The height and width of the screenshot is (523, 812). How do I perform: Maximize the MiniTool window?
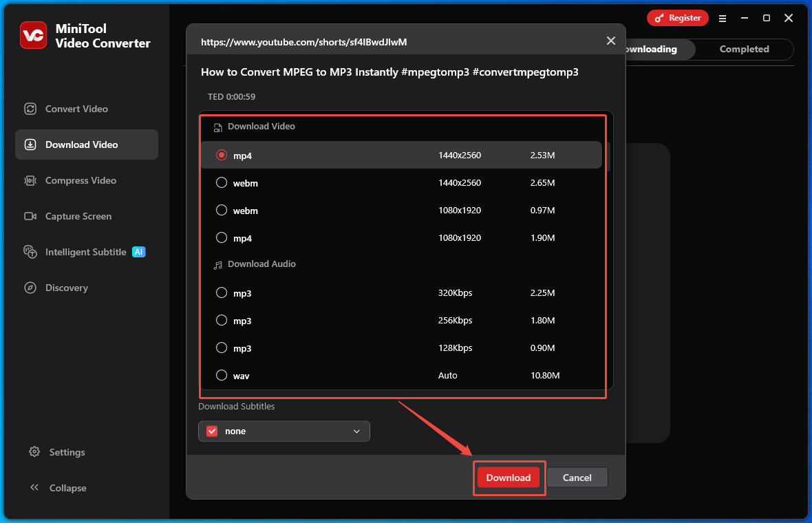click(767, 18)
